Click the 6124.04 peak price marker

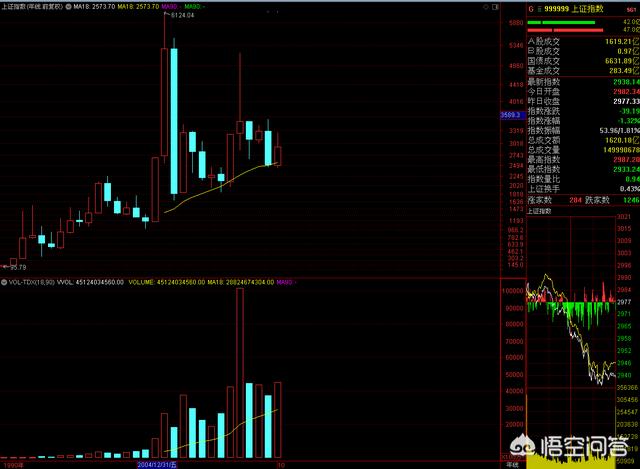coord(181,16)
